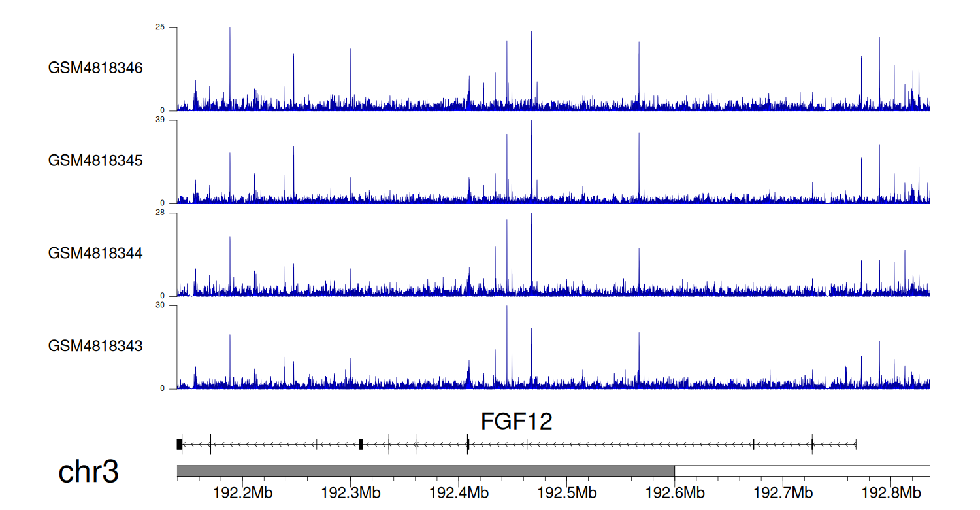The width and height of the screenshot is (980, 510).
Task: Click the y-axis maximum 39 on GSM4818345
Action: 160,120
